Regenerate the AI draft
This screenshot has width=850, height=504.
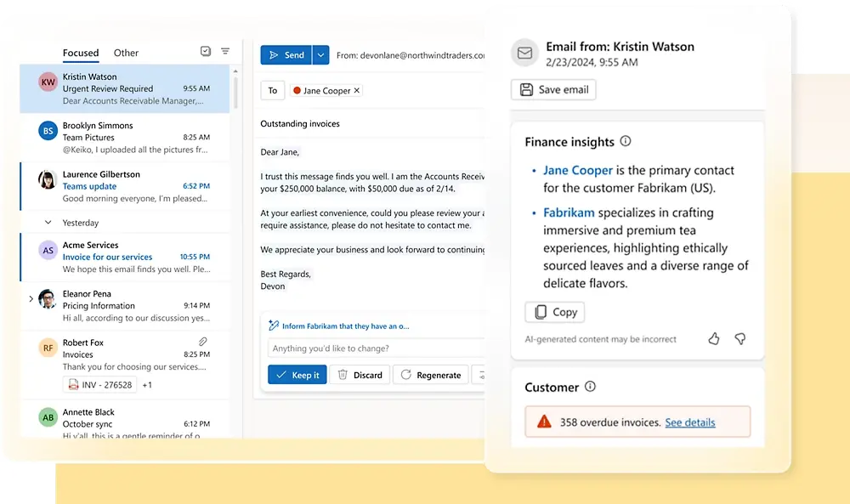pyautogui.click(x=431, y=375)
